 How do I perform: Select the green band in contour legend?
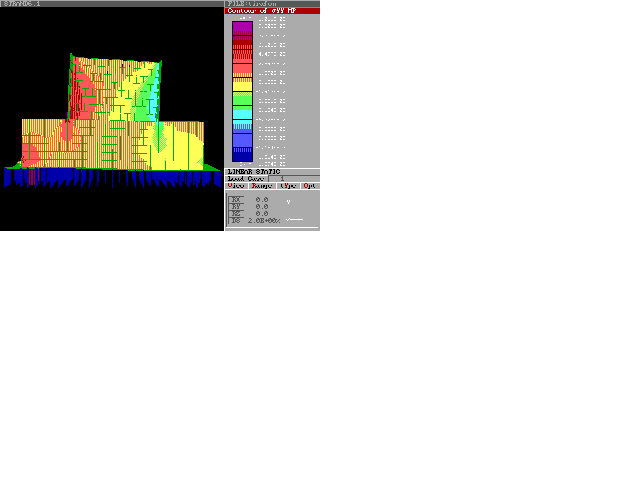coord(242,100)
